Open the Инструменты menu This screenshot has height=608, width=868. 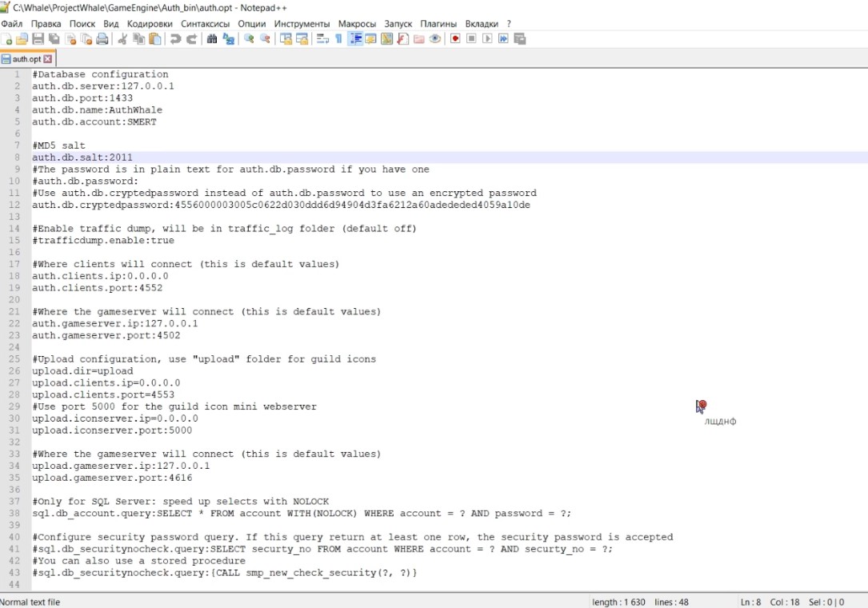point(302,24)
